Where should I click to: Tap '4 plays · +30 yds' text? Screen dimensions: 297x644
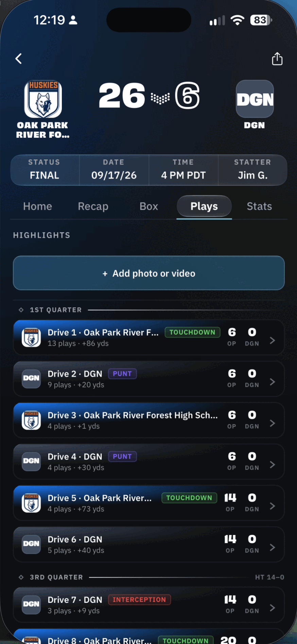tap(76, 468)
